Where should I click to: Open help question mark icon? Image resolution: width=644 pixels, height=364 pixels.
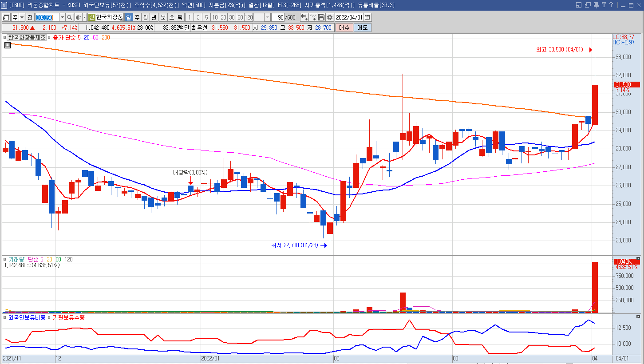(611, 5)
